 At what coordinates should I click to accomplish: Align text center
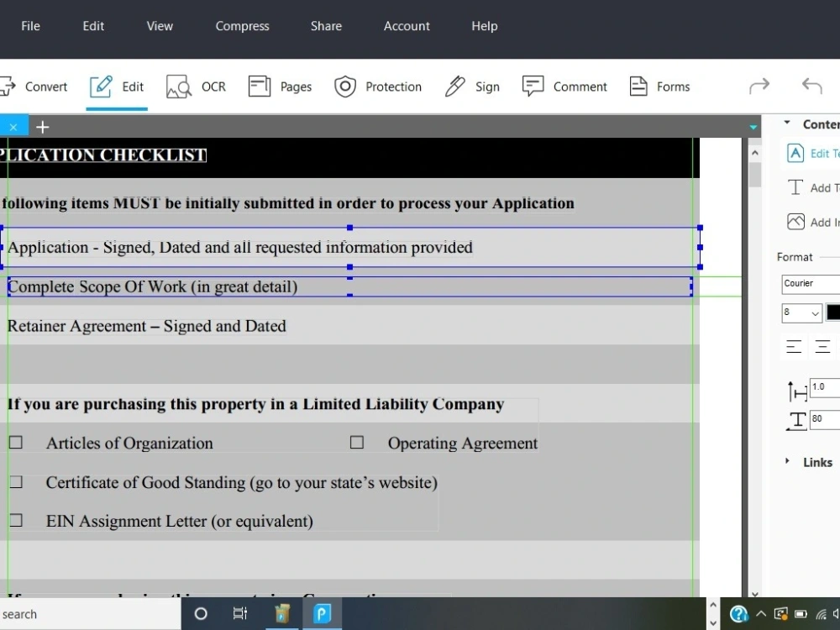pos(822,346)
